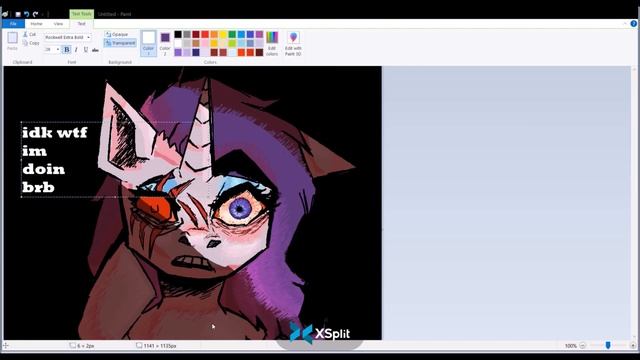Screen dimensions: 640x360
Task: Click the 100% zoom level text
Action: [571, 346]
